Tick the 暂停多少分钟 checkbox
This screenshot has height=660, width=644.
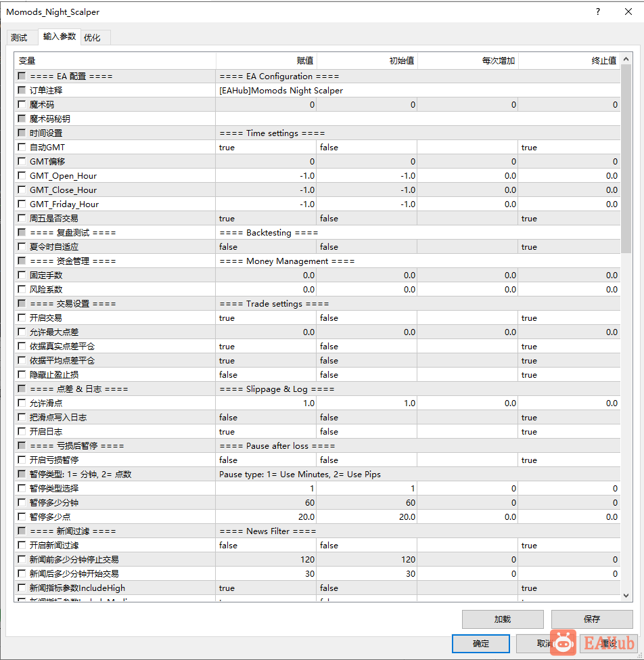point(22,502)
